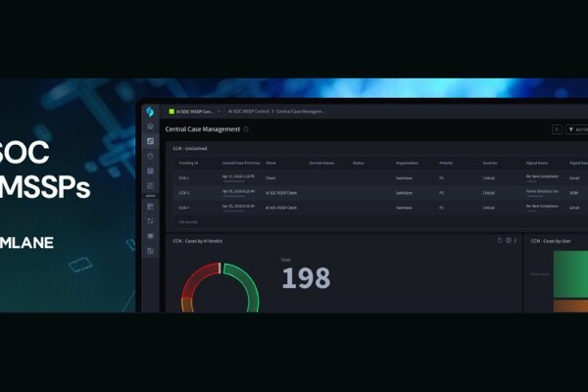Screen dimensions: 588x392
Task: Favorite Central Case Management with star icon
Action: pyautogui.click(x=246, y=129)
